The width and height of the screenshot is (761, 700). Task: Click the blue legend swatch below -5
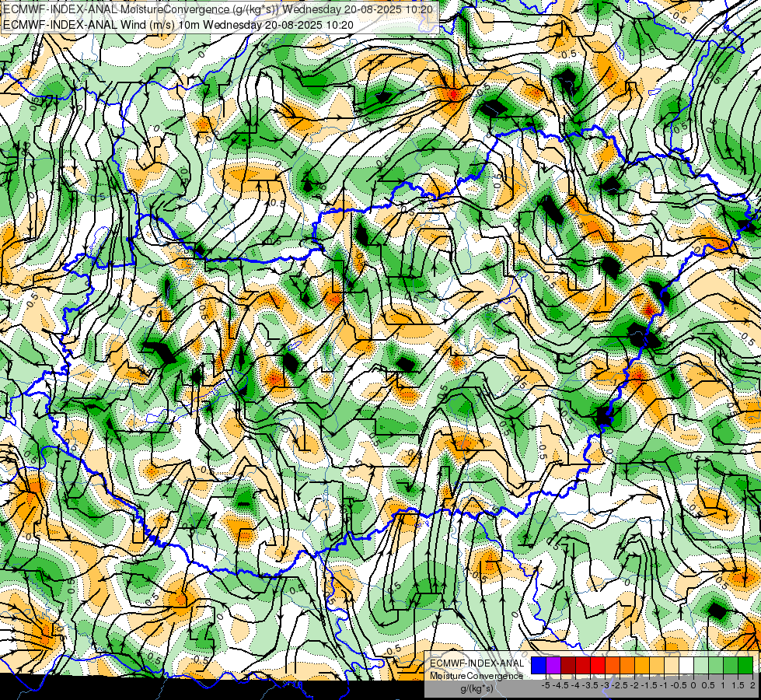[539, 665]
